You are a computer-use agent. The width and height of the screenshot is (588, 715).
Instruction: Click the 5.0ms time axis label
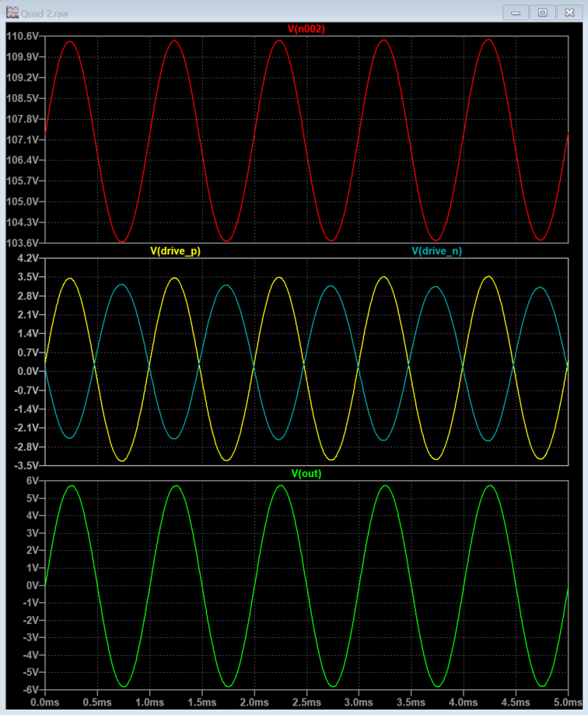(x=566, y=702)
